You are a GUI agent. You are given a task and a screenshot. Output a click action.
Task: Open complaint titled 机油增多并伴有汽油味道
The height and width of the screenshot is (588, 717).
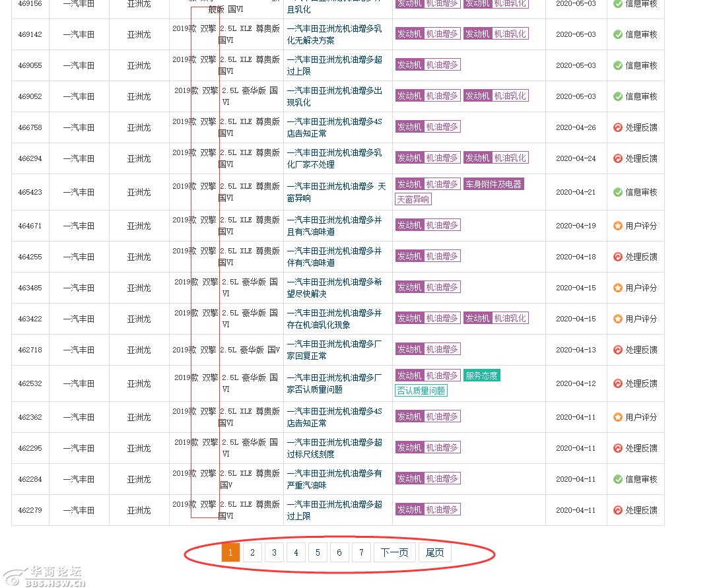click(x=334, y=257)
